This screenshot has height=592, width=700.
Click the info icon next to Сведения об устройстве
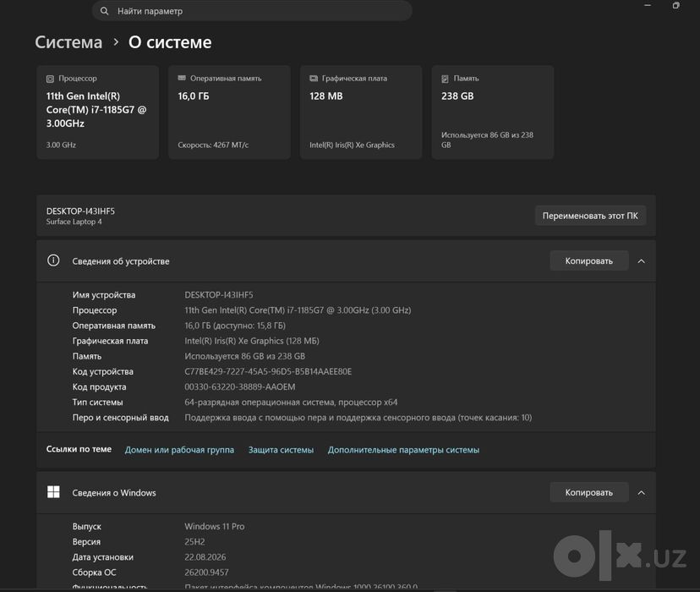point(53,260)
